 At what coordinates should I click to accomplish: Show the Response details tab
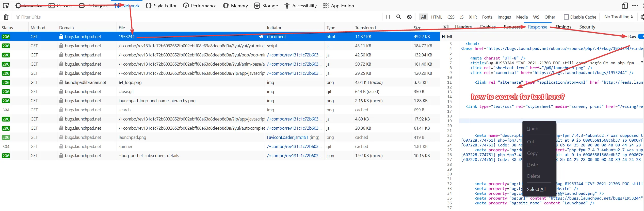pos(538,27)
